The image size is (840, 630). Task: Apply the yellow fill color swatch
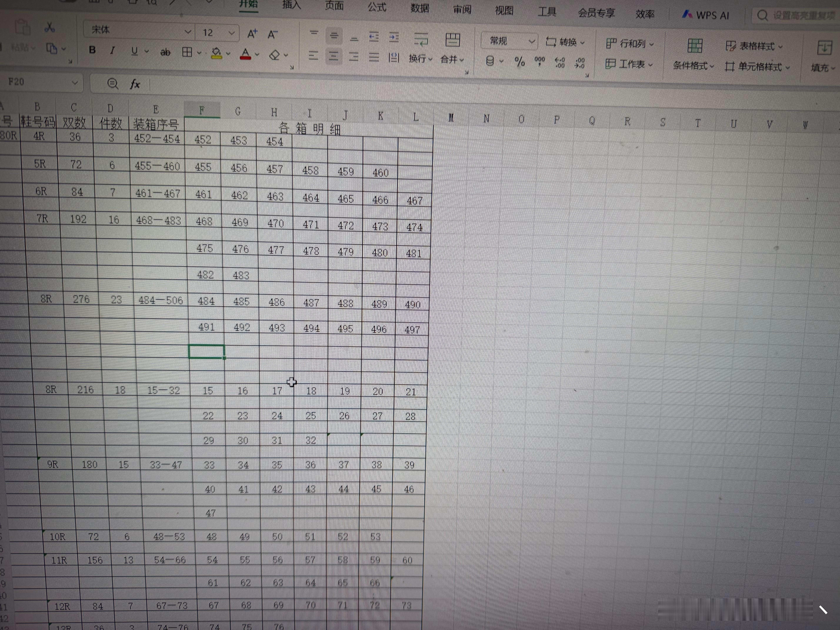point(216,53)
